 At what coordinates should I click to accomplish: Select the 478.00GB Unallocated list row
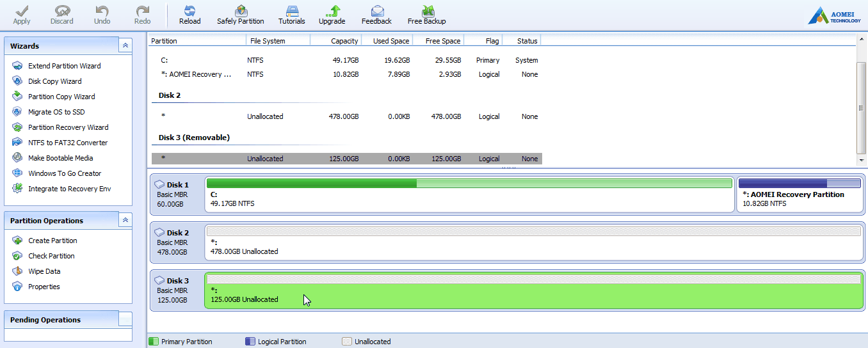[x=346, y=116]
